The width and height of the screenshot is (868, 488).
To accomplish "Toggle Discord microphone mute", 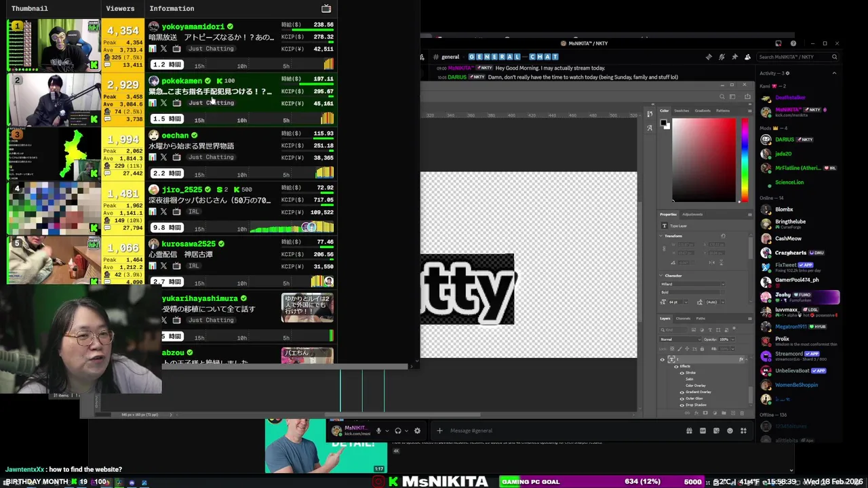I will [378, 430].
